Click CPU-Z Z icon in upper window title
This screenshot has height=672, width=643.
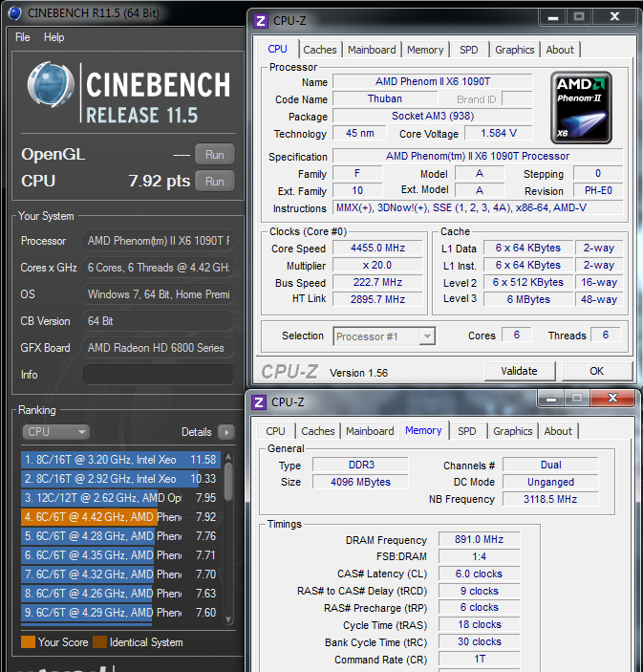(x=261, y=21)
